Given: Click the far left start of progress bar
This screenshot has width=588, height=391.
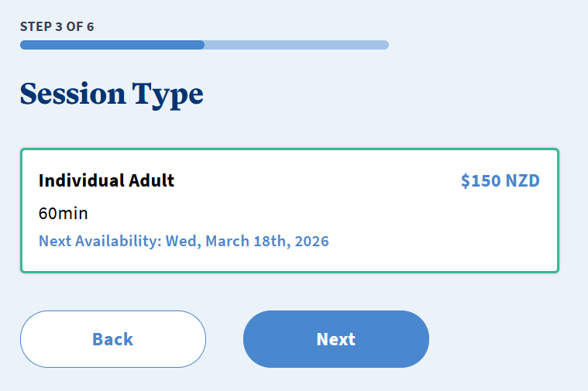Looking at the screenshot, I should (24, 45).
